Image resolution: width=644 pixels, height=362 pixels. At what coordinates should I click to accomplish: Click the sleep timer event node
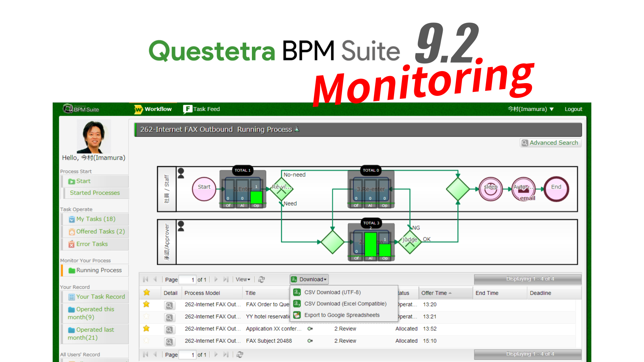pos(491,189)
